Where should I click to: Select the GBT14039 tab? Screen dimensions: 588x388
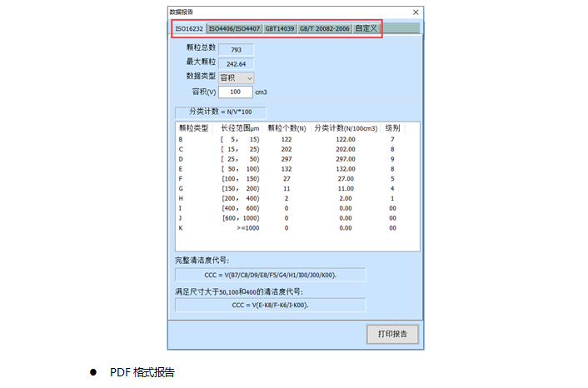[279, 28]
